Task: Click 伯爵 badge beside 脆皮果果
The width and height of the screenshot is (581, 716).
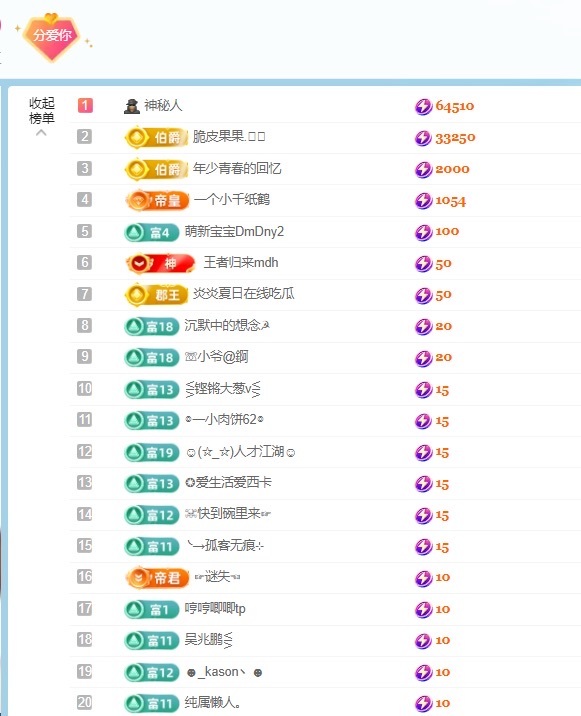Action: pos(156,137)
